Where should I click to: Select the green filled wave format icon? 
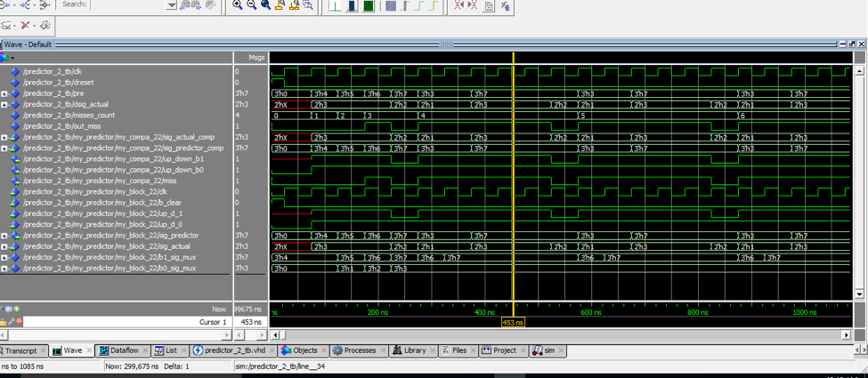point(368,5)
